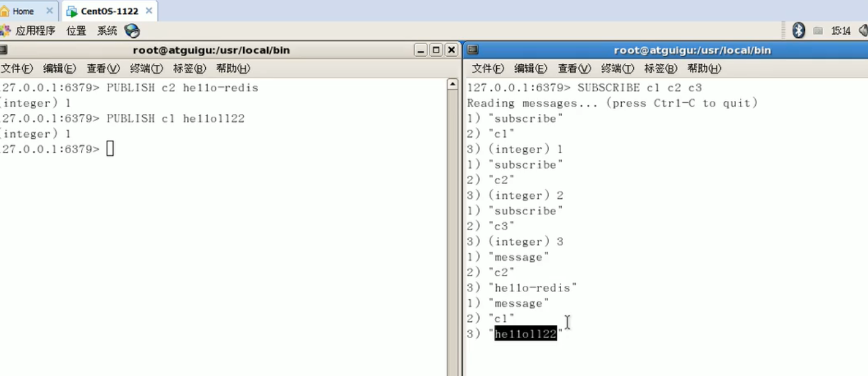Click the Bluetooth tray icon
868x376 pixels.
pos(799,30)
